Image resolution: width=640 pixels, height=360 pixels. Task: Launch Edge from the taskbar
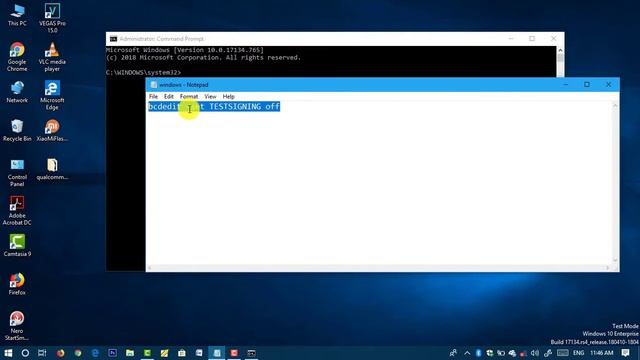tap(95, 353)
